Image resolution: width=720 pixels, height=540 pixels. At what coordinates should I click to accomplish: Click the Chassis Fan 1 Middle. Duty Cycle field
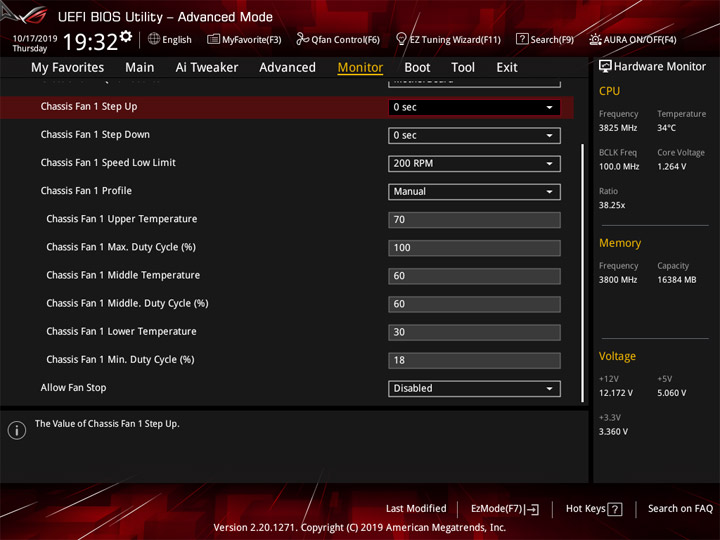(x=474, y=304)
